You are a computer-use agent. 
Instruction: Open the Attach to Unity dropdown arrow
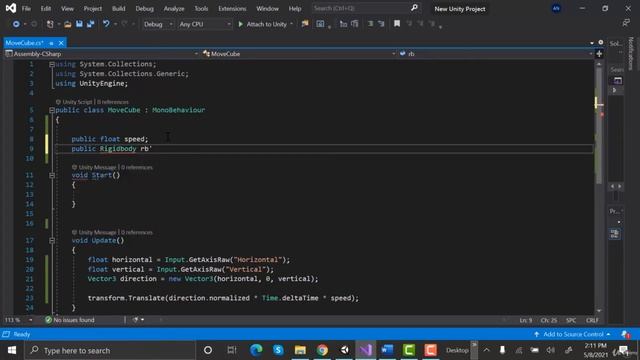(x=291, y=24)
